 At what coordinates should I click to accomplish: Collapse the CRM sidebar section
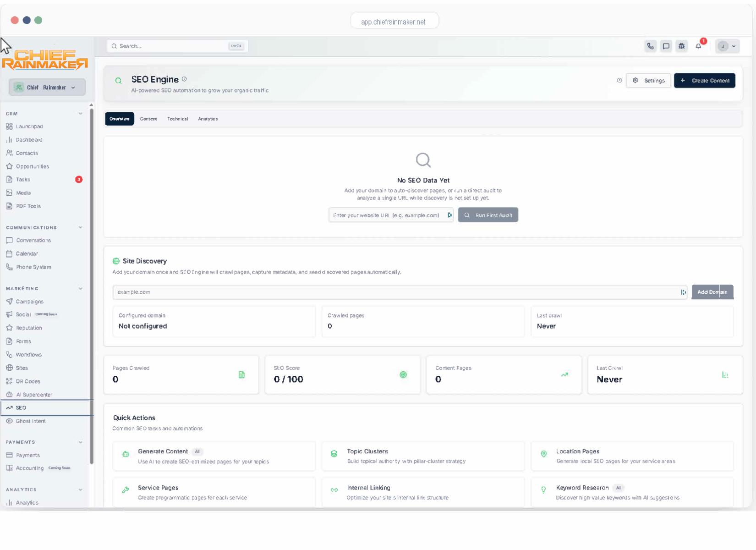tap(81, 114)
